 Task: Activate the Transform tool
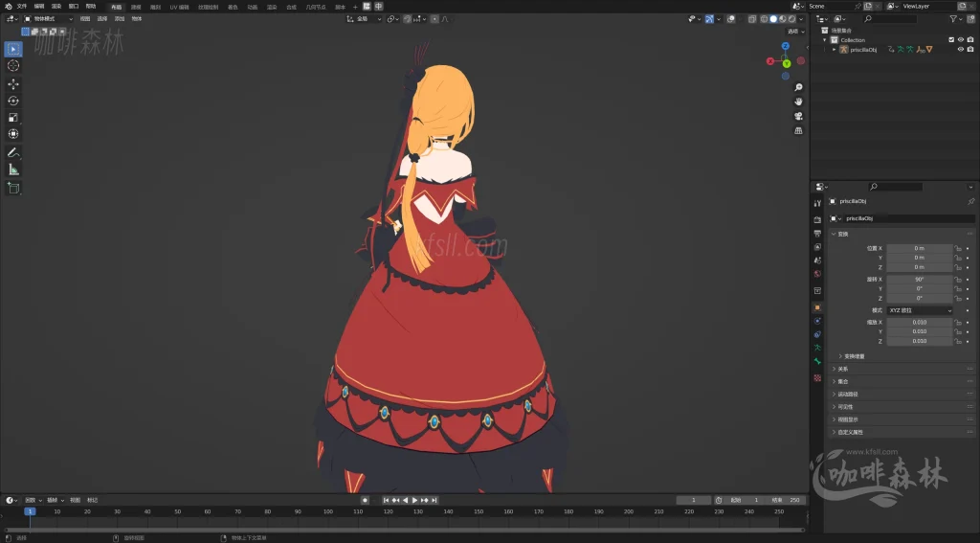(x=13, y=134)
